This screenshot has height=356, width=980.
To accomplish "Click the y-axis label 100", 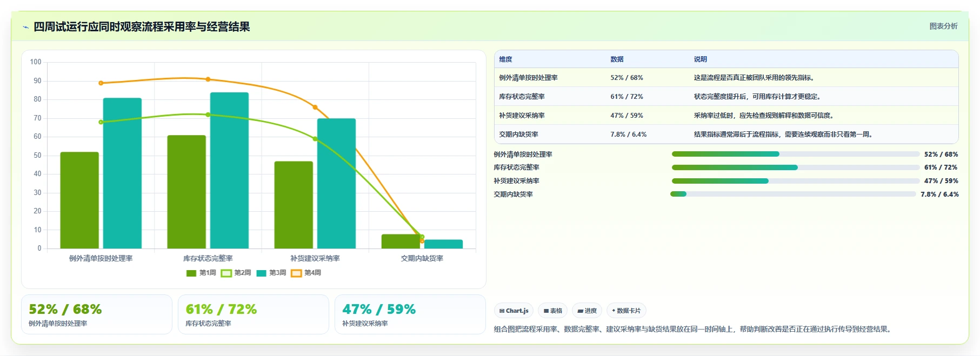I will (36, 62).
